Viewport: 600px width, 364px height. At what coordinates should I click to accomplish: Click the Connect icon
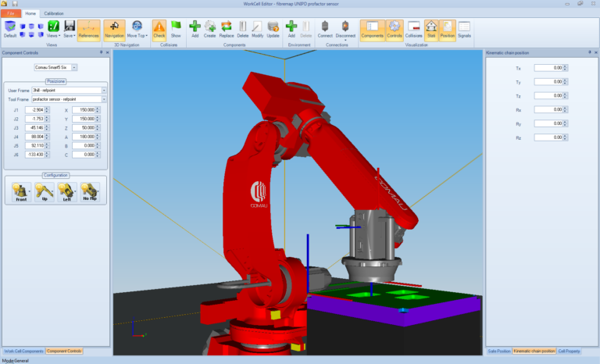pos(325,30)
